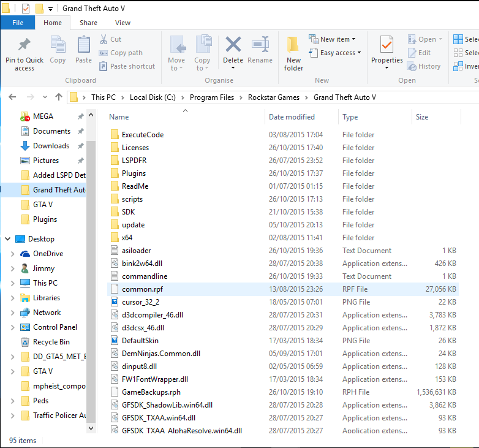Expand This PC in navigation tree
Viewport: 479px width, 448px height.
12,283
